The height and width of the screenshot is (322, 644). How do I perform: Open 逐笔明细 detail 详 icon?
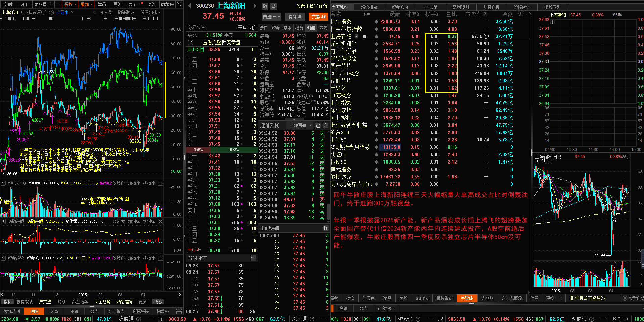pyautogui.click(x=325, y=228)
